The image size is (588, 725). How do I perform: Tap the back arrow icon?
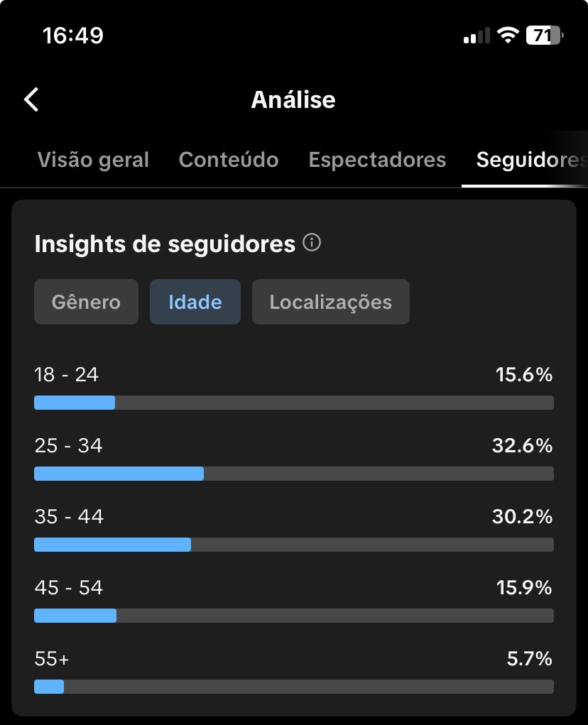[32, 99]
